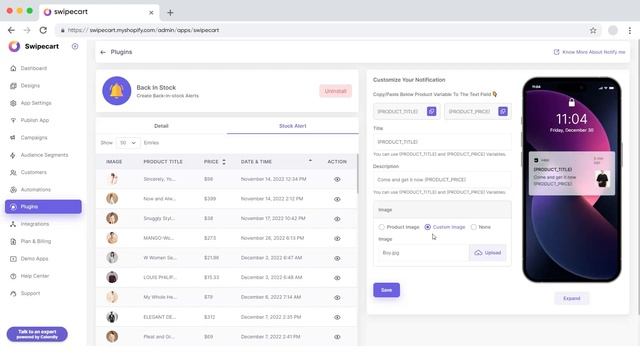
Task: Click the stock alert table scrollbar
Action: [x=358, y=173]
